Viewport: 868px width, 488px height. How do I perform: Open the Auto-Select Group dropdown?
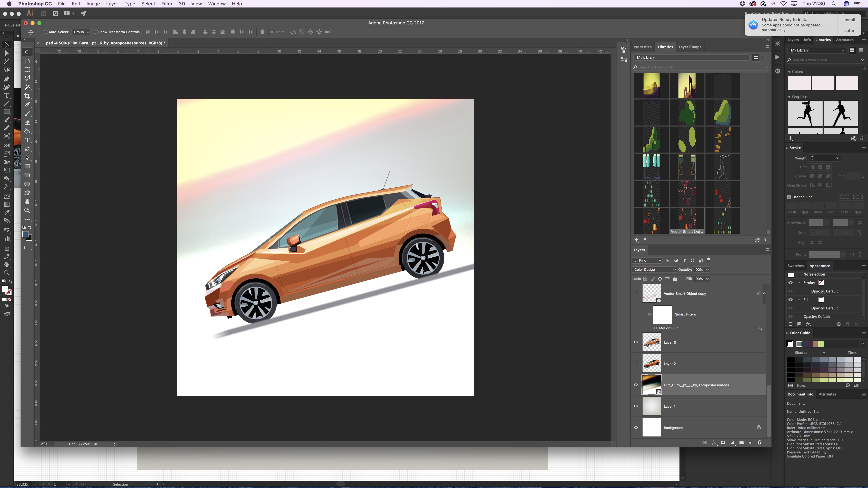[x=81, y=32]
